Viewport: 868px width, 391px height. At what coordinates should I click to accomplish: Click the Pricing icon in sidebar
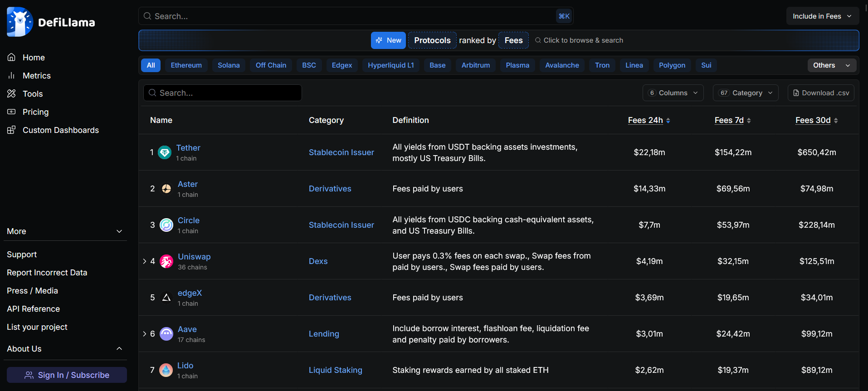pyautogui.click(x=11, y=112)
